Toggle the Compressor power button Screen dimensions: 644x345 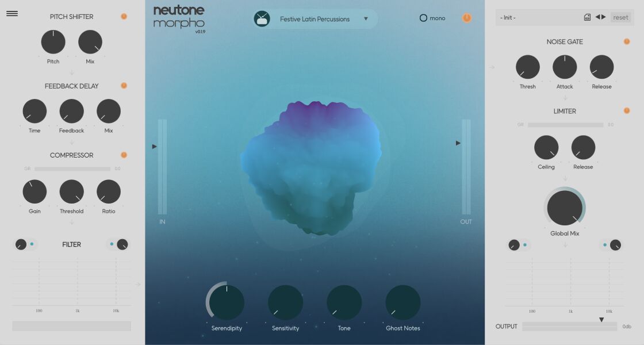[124, 155]
